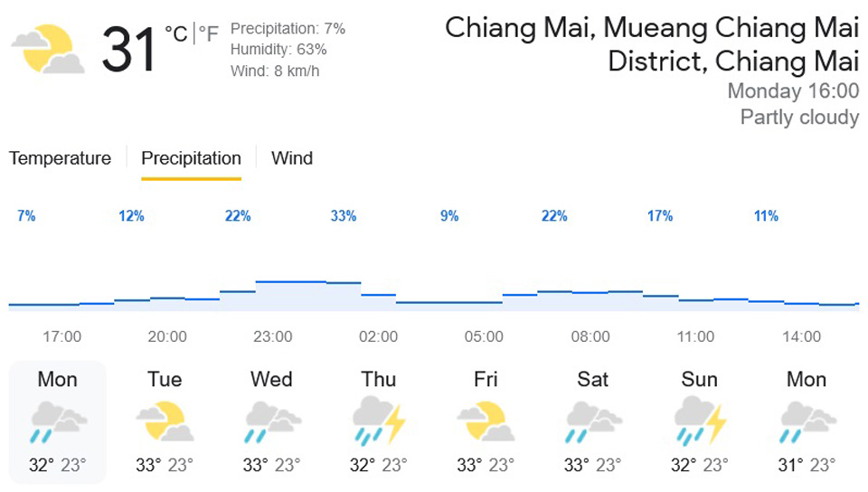Click the Sat day label
The height and width of the screenshot is (492, 868).
592,380
